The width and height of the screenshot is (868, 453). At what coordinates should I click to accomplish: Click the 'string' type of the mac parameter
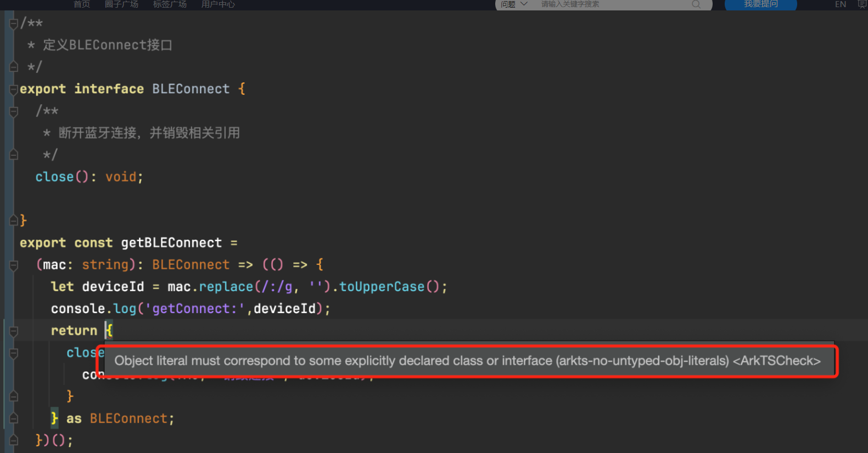pos(105,265)
